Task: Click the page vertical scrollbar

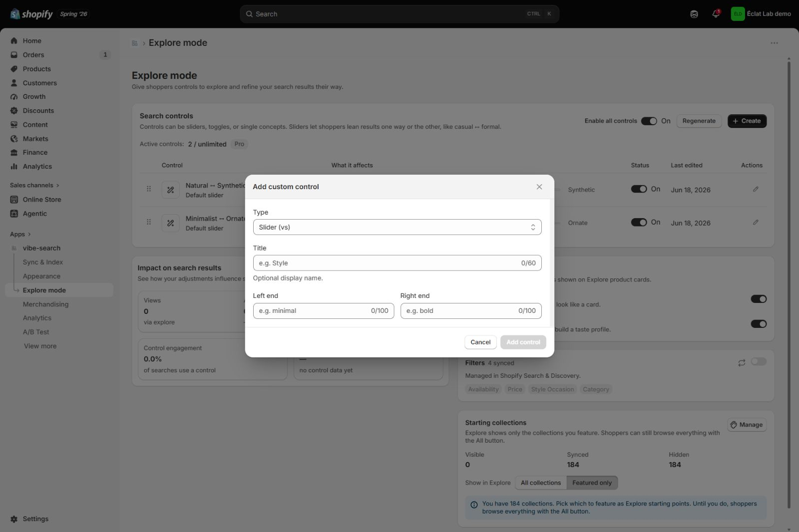Action: tap(789, 284)
